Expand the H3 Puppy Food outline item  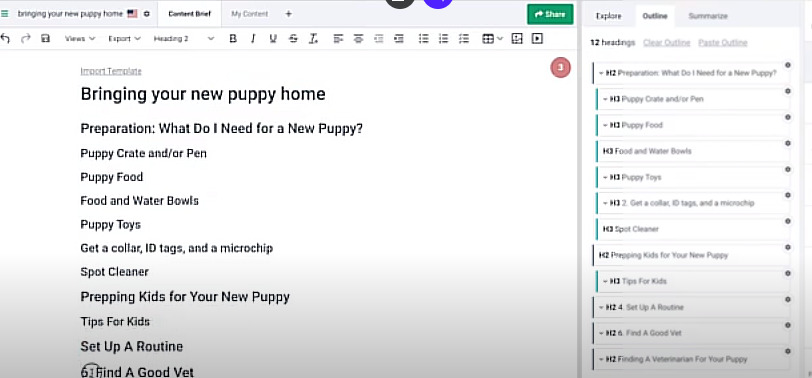point(605,125)
